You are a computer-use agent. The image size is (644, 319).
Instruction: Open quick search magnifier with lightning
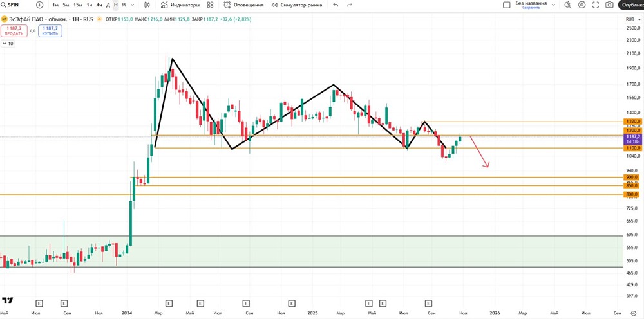(567, 5)
